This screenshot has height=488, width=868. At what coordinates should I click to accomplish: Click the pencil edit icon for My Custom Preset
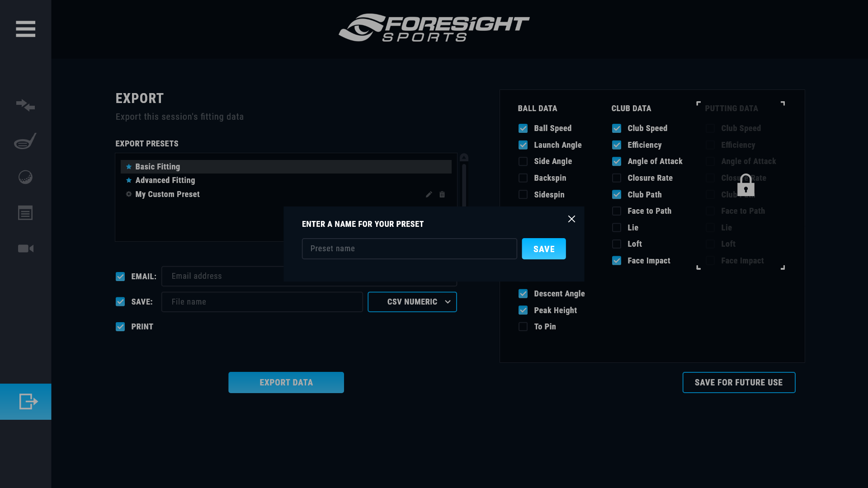pyautogui.click(x=429, y=194)
